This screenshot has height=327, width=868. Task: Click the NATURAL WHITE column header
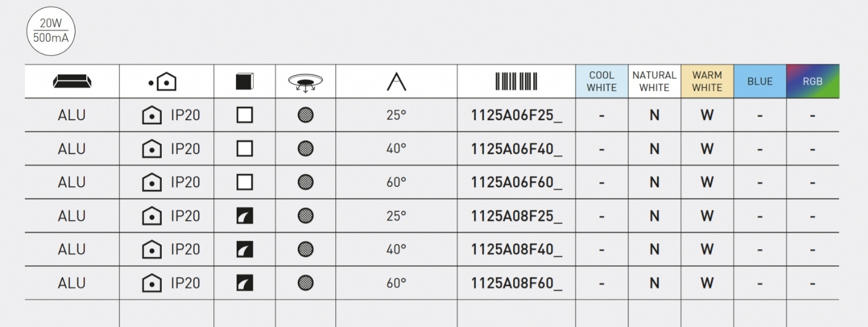click(x=655, y=81)
